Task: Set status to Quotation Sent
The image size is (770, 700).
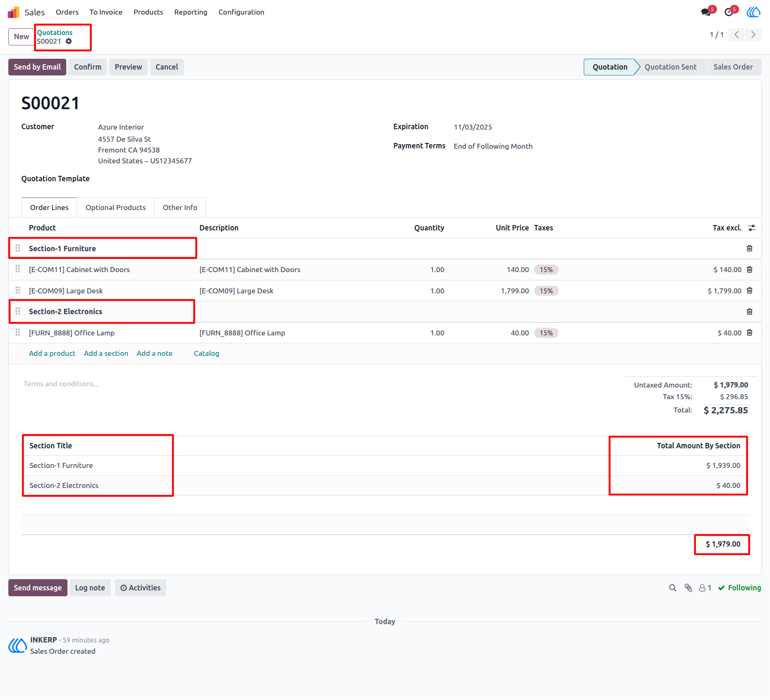Action: point(670,67)
